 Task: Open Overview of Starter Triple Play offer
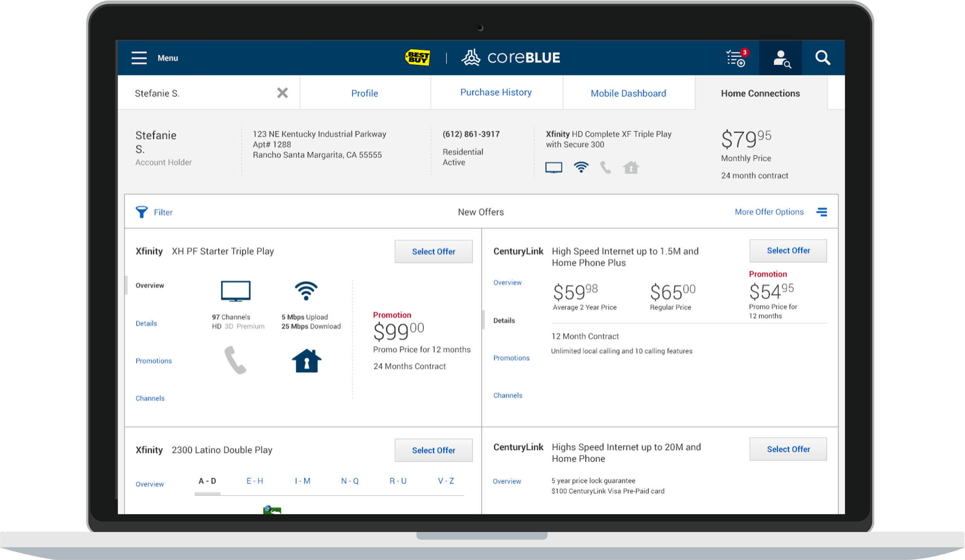coord(150,285)
